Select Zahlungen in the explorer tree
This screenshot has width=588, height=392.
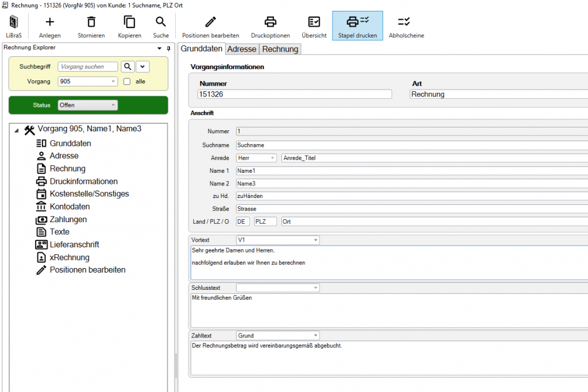(x=68, y=219)
